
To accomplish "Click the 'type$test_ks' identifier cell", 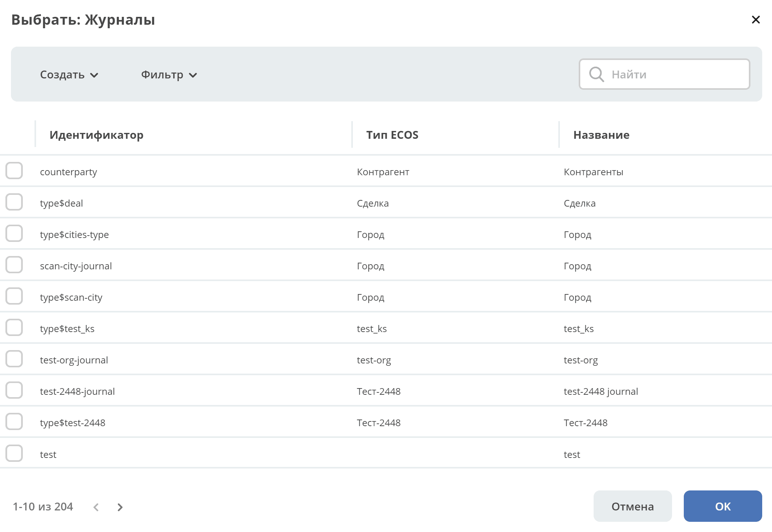I will pos(67,329).
